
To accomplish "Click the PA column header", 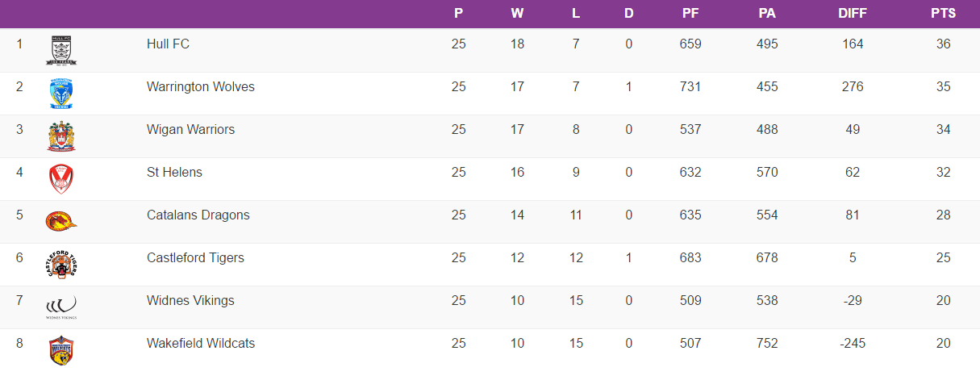I will (767, 13).
